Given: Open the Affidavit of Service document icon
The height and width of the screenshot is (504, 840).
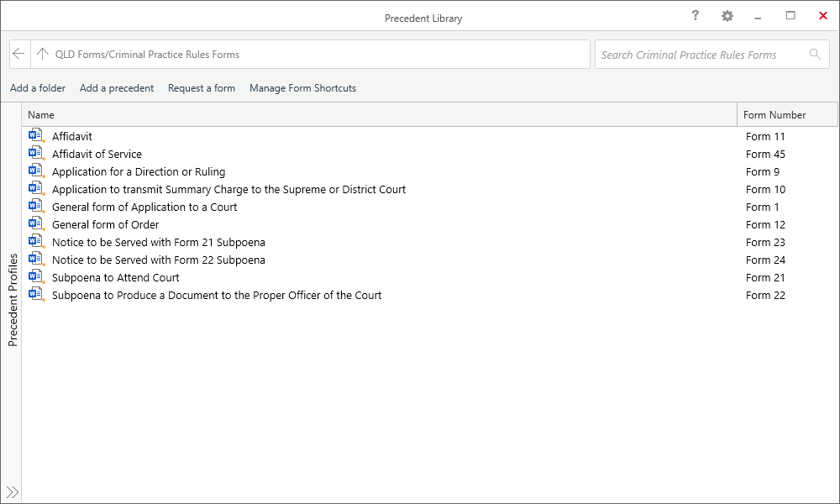Looking at the screenshot, I should [35, 153].
